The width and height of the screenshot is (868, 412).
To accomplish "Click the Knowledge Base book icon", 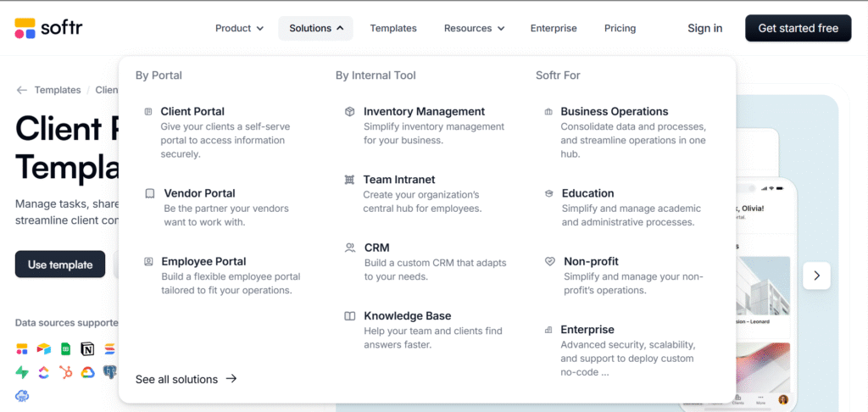I will click(350, 316).
